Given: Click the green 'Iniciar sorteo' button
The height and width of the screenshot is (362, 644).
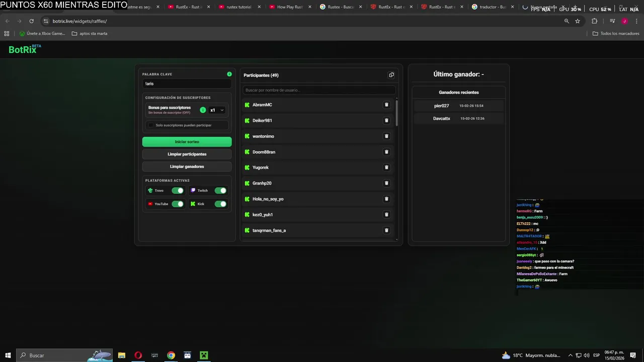Looking at the screenshot, I should (187, 142).
